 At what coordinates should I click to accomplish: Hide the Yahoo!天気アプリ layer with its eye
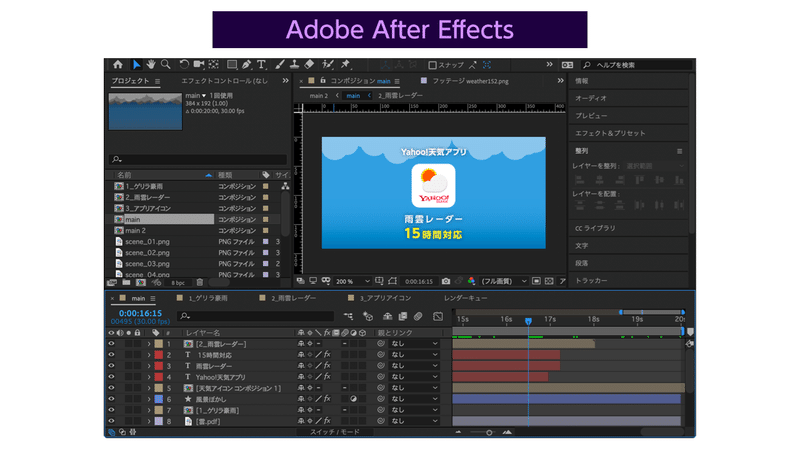pyautogui.click(x=111, y=377)
